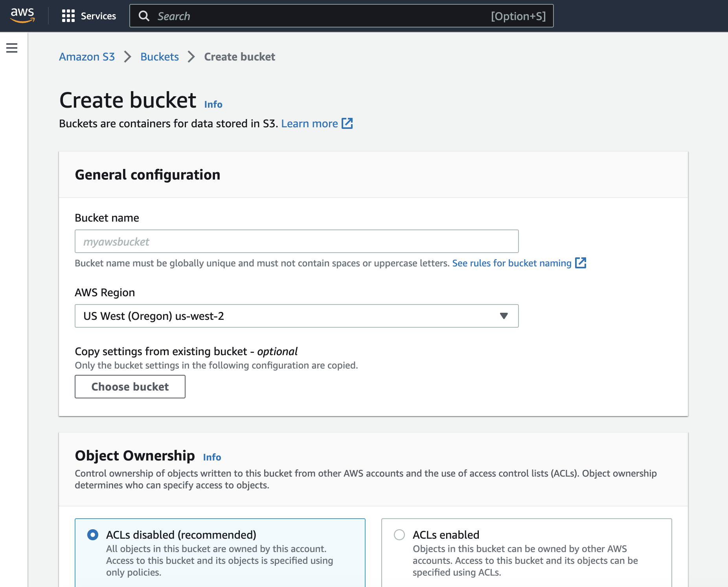This screenshot has width=728, height=587.
Task: Expand the AWS Region dropdown
Action: (297, 316)
